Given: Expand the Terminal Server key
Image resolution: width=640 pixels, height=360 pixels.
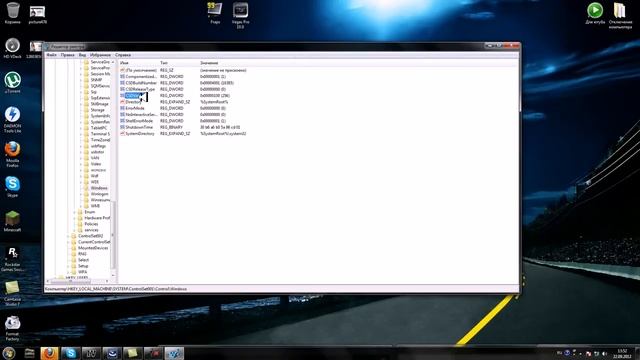Looking at the screenshot, I should [81, 134].
